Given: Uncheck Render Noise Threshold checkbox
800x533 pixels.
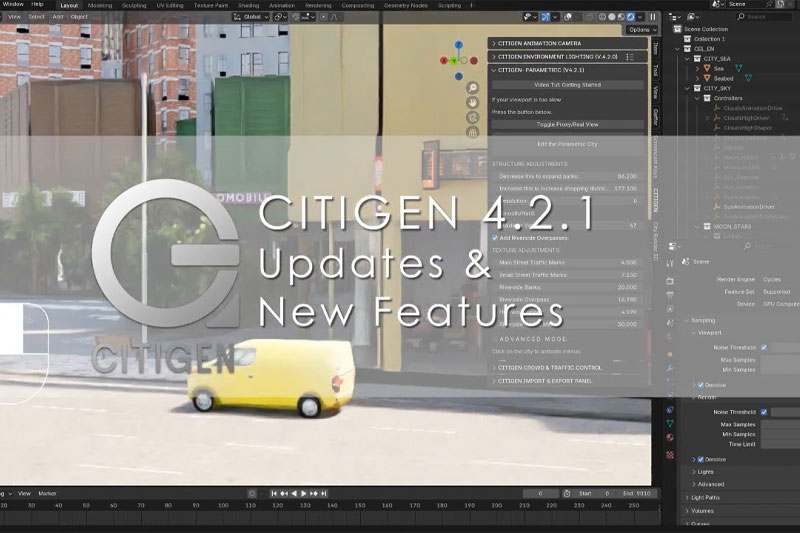Looking at the screenshot, I should [x=764, y=412].
